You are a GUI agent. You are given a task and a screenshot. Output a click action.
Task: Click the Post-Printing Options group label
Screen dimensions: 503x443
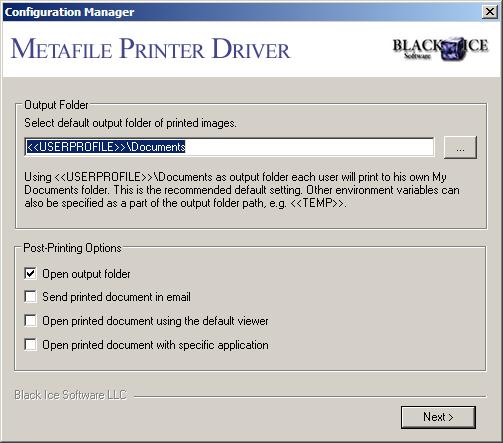click(x=72, y=248)
